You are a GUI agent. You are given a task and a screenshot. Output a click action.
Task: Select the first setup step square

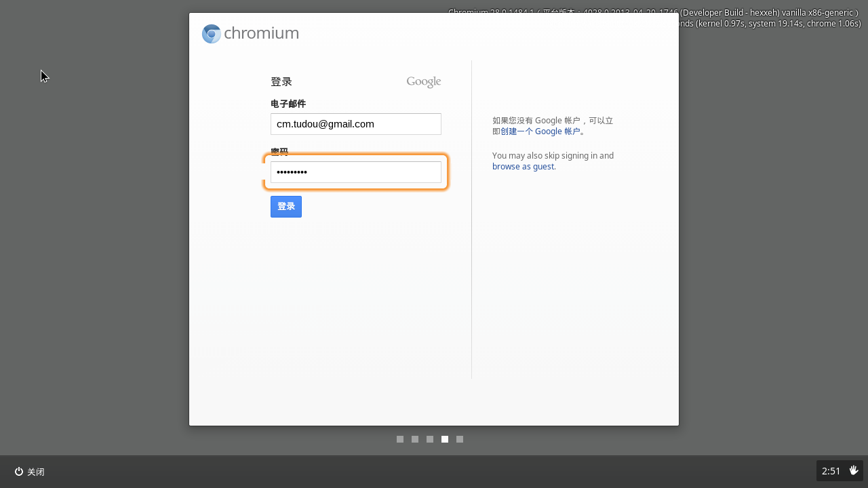coord(400,439)
